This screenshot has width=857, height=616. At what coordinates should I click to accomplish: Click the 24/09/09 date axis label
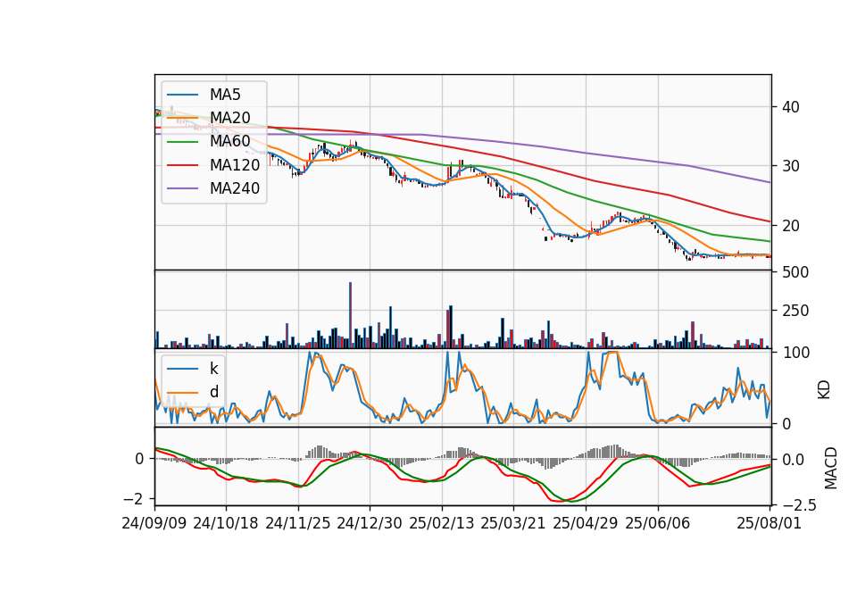(154, 523)
